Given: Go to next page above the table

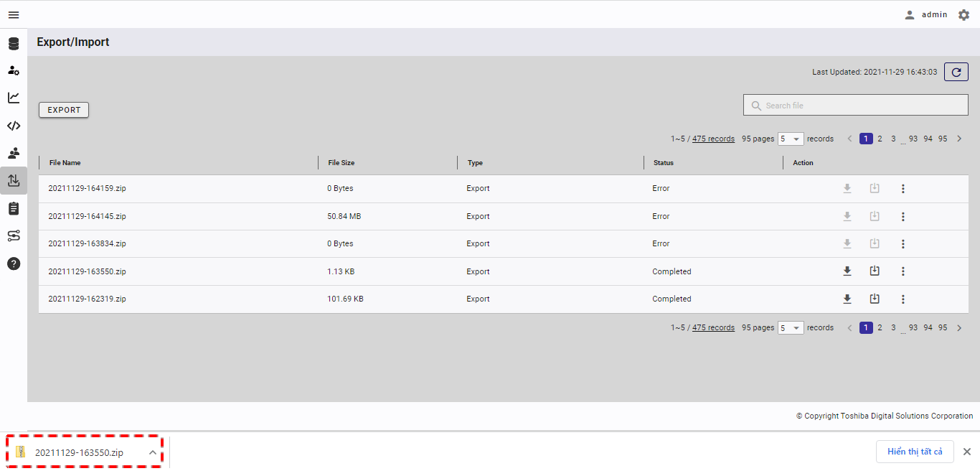Looking at the screenshot, I should (959, 139).
